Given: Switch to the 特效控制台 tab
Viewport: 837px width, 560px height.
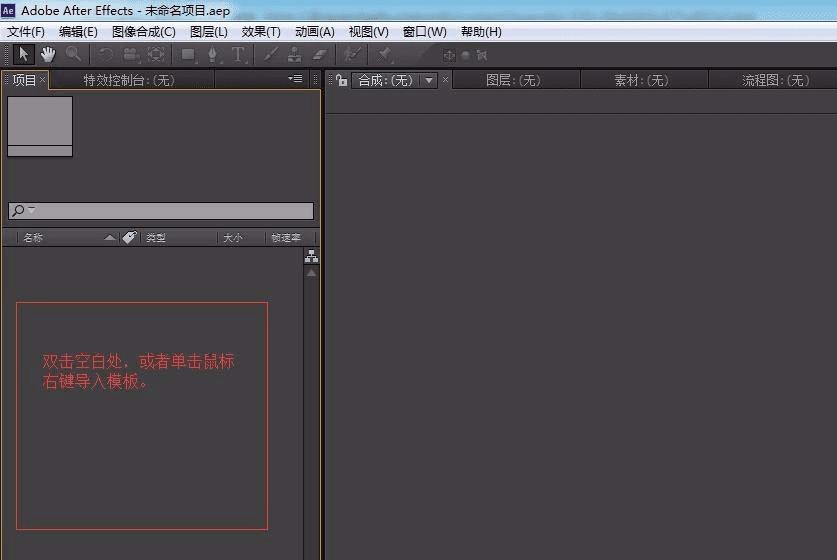Looking at the screenshot, I should 129,81.
